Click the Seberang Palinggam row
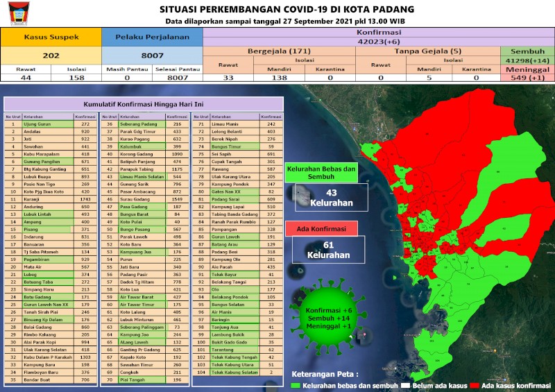This screenshot has width=555, height=392. coord(145,327)
